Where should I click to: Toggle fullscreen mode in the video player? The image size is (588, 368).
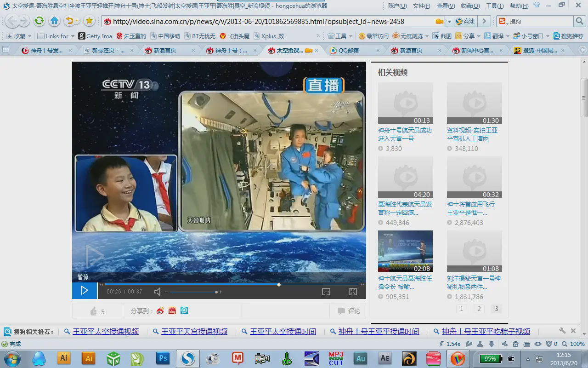[x=353, y=292]
